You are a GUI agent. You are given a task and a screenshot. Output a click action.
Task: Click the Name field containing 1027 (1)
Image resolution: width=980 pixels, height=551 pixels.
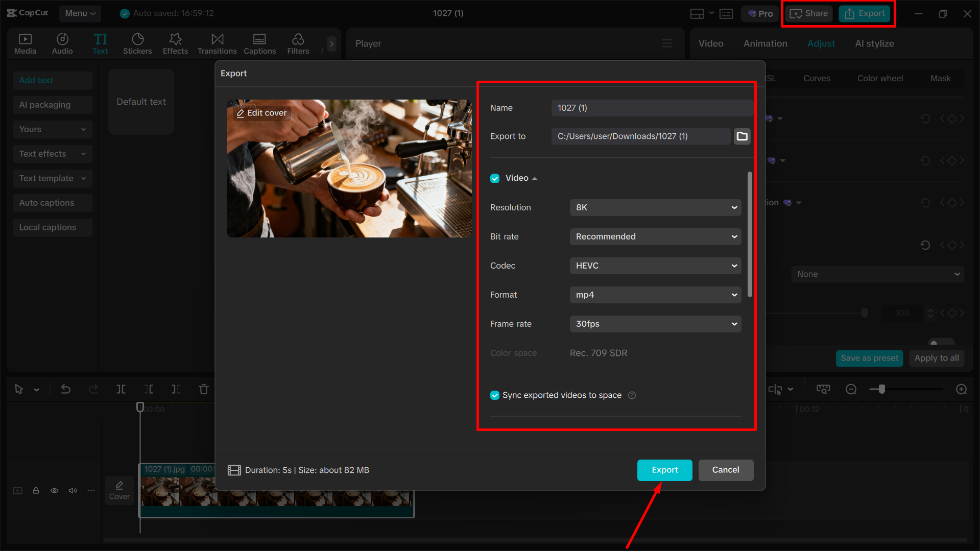[x=651, y=108]
